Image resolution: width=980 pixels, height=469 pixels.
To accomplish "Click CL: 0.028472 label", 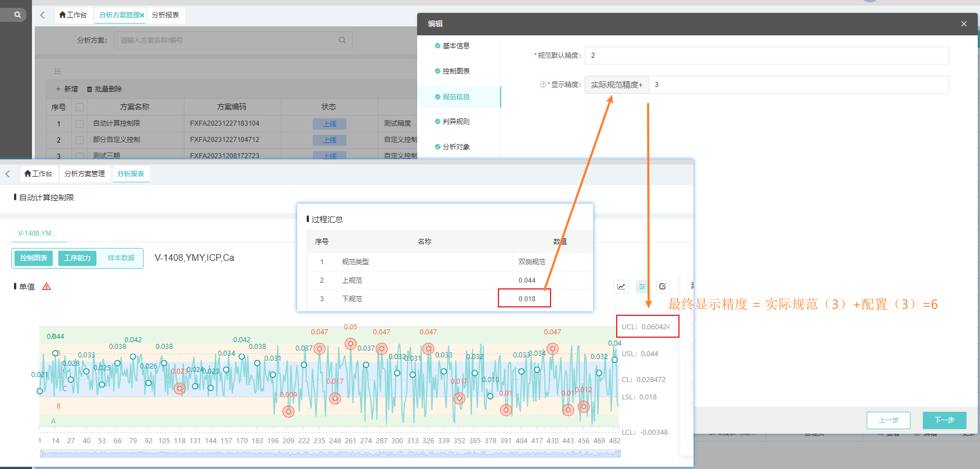I will coord(644,380).
